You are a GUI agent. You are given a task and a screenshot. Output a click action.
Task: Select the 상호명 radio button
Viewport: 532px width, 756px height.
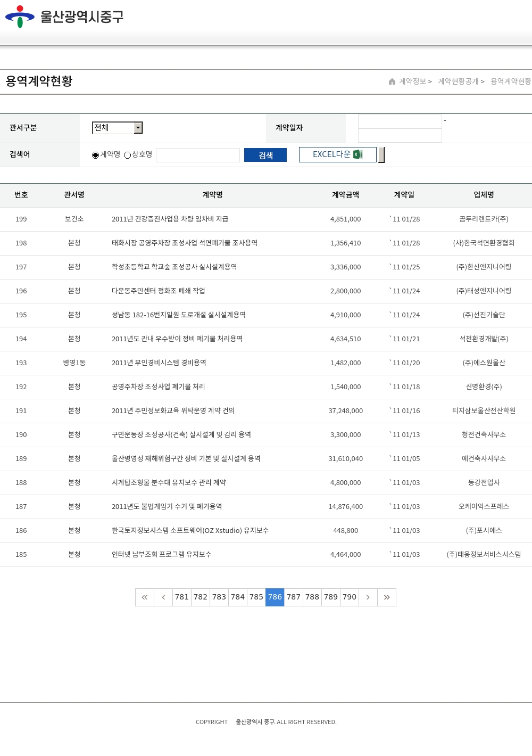coord(128,155)
